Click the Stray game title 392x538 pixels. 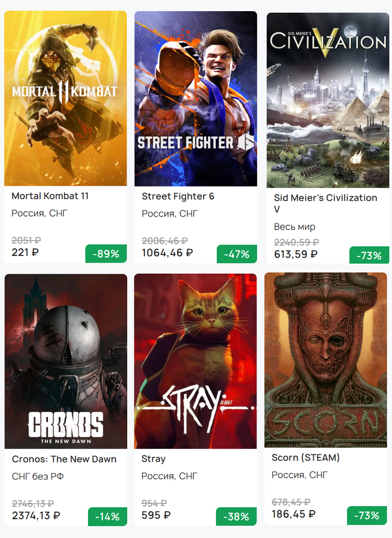(x=153, y=459)
